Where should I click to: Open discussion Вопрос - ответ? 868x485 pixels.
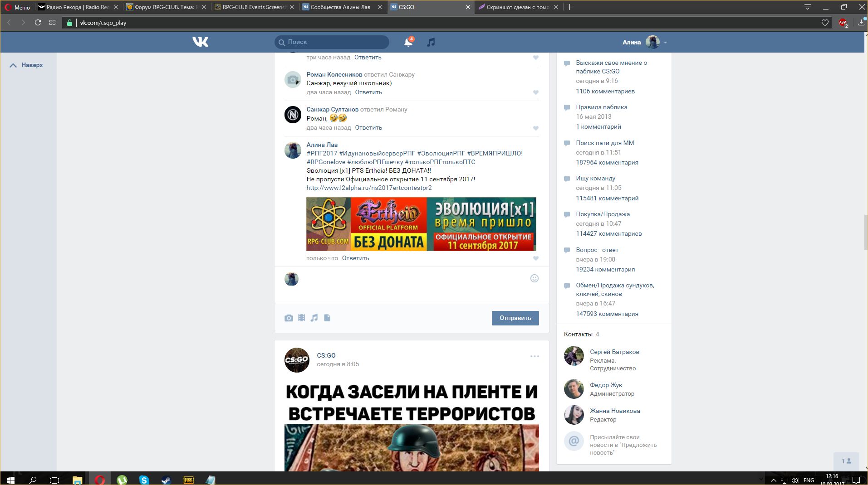(597, 250)
